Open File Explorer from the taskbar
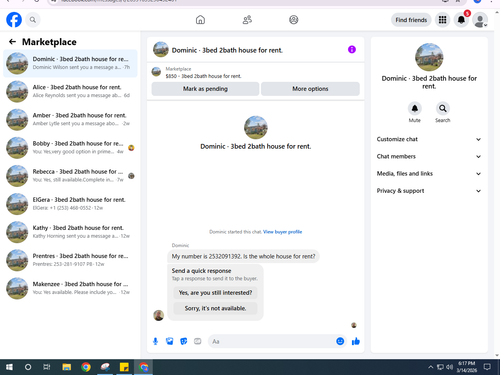500x375 pixels. click(x=67, y=367)
